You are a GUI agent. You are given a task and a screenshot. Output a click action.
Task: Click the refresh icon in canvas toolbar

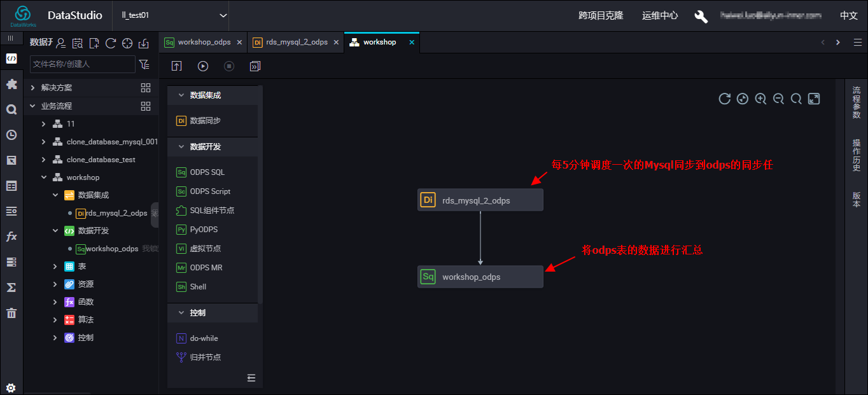[724, 99]
